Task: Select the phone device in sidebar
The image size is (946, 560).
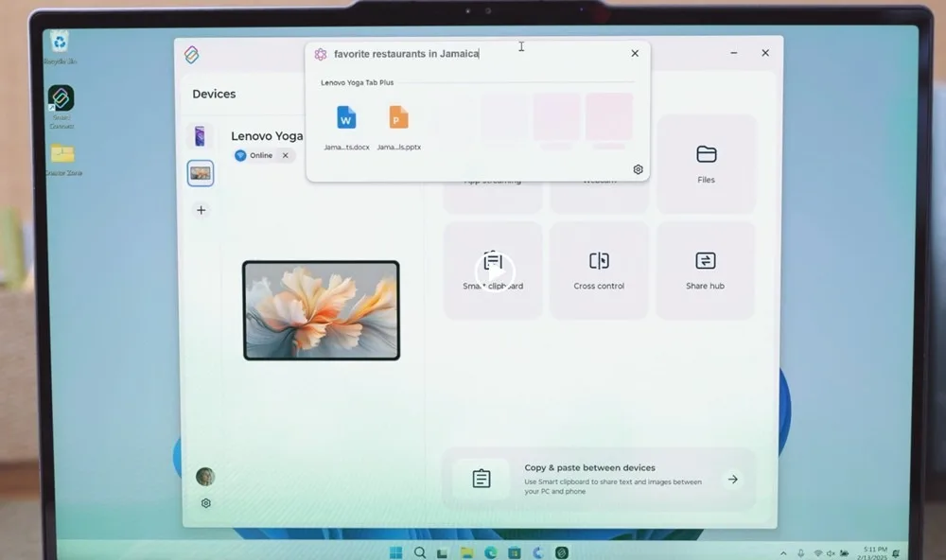Action: click(x=200, y=136)
